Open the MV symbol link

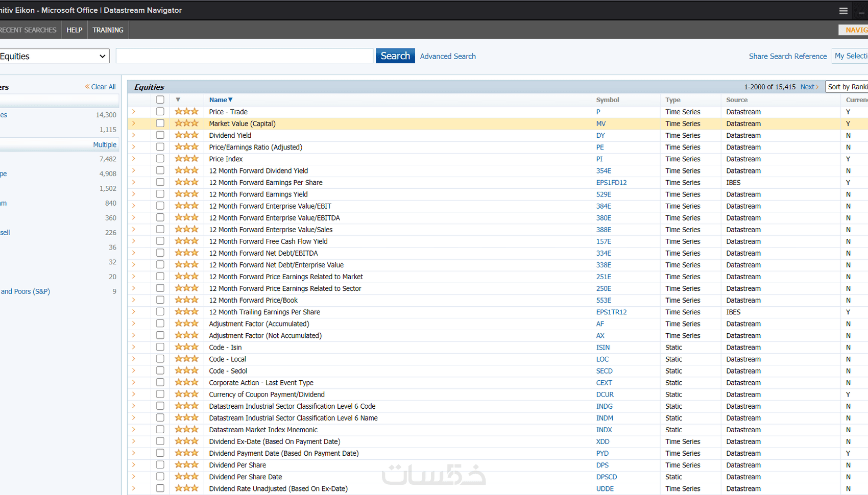(601, 123)
